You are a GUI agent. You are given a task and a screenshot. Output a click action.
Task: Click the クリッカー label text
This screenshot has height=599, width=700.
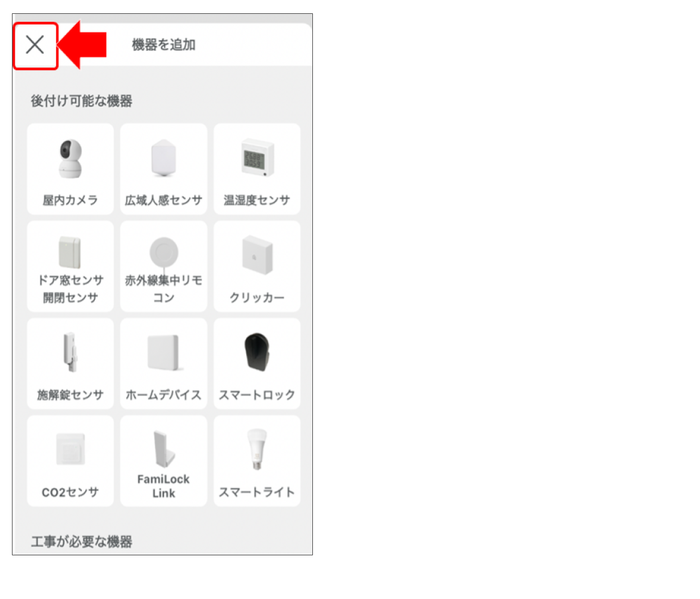257,298
